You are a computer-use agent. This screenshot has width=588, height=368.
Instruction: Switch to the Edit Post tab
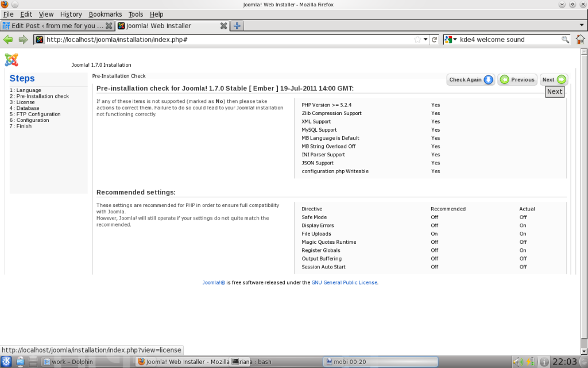pos(57,25)
